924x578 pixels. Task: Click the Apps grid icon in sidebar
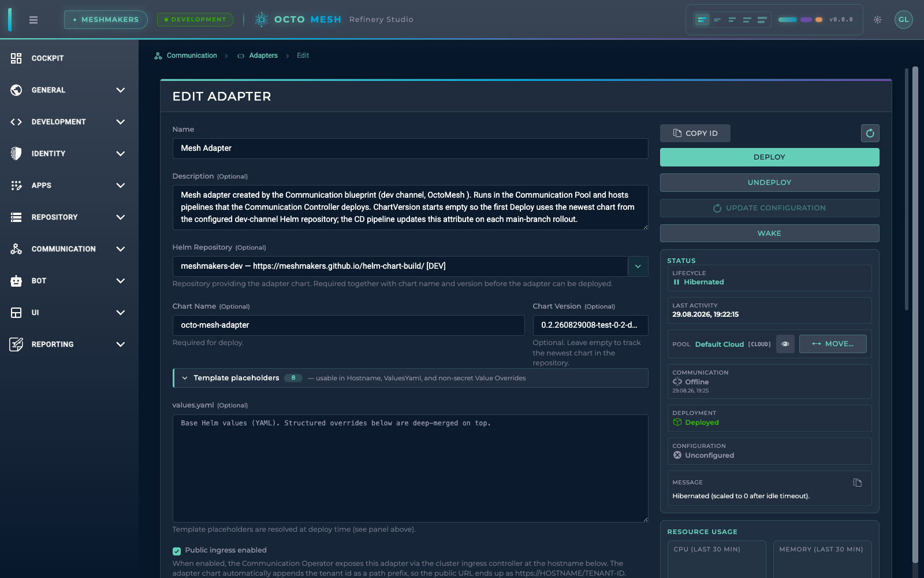pyautogui.click(x=16, y=186)
